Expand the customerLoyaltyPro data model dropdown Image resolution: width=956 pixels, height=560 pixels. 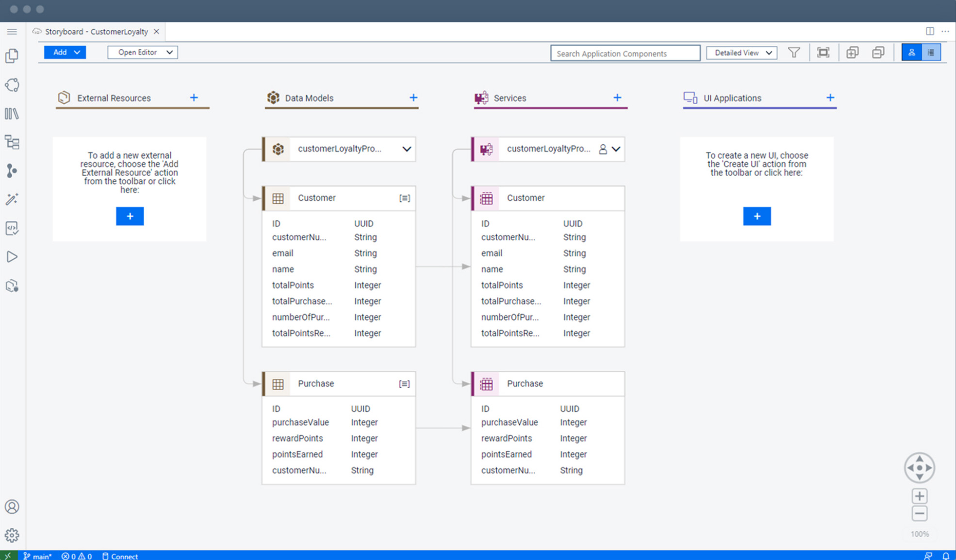pyautogui.click(x=407, y=149)
